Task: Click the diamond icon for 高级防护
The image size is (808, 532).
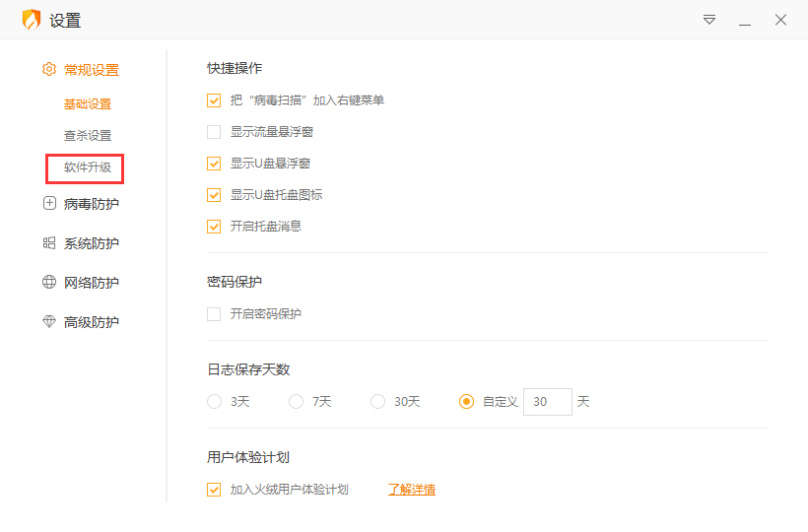Action: pyautogui.click(x=49, y=322)
